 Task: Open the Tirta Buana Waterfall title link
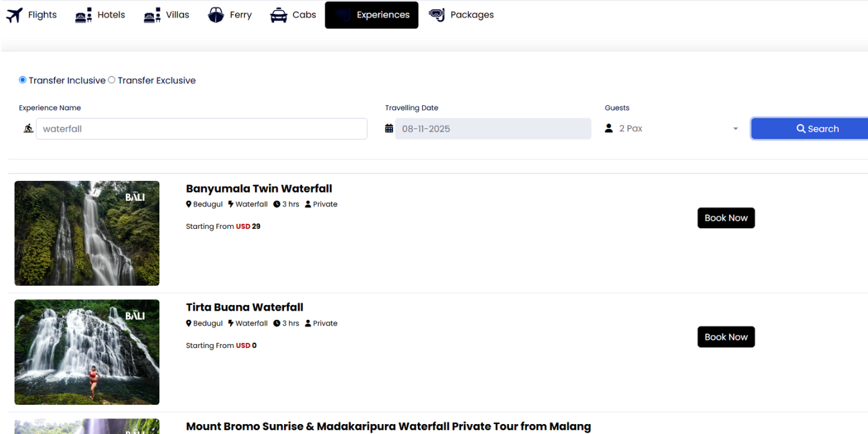[x=244, y=308]
